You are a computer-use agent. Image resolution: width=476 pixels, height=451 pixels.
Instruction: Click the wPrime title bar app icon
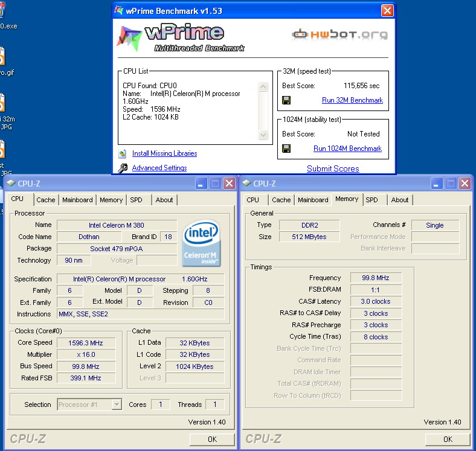118,10
